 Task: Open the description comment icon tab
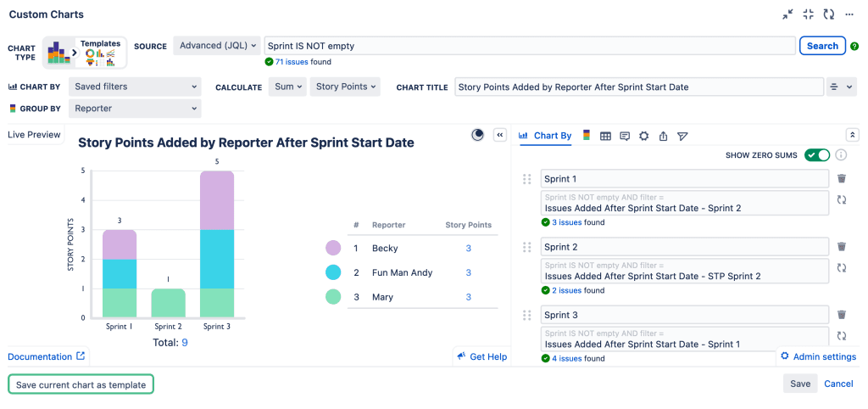pos(625,136)
